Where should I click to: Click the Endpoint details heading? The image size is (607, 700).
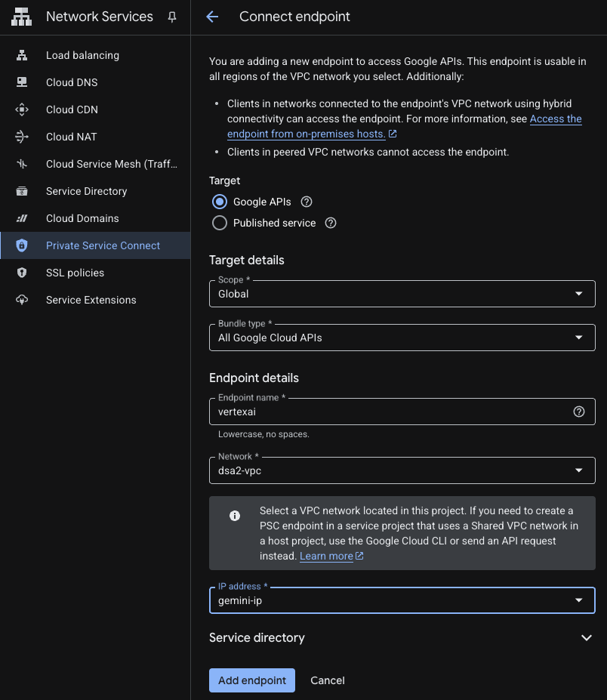tap(254, 378)
